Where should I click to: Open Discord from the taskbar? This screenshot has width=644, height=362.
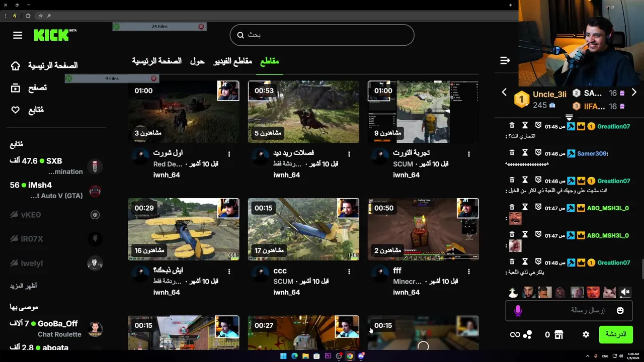click(x=361, y=356)
